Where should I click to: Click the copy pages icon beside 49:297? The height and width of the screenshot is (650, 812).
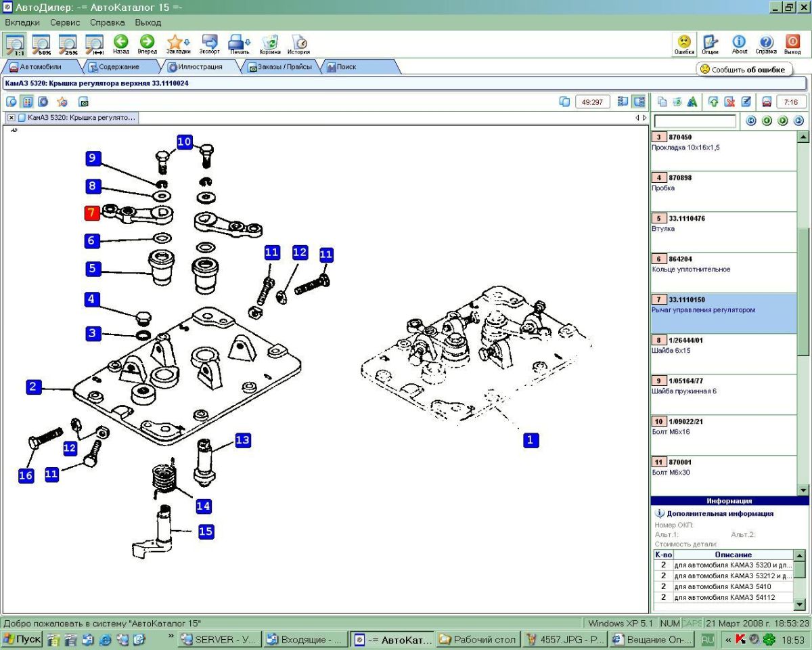click(565, 102)
